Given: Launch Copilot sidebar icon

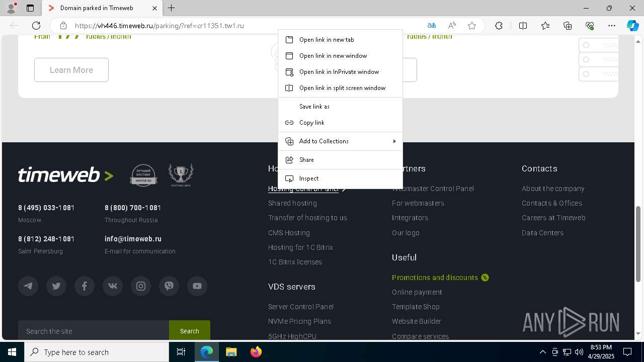Looking at the screenshot, I should (632, 26).
